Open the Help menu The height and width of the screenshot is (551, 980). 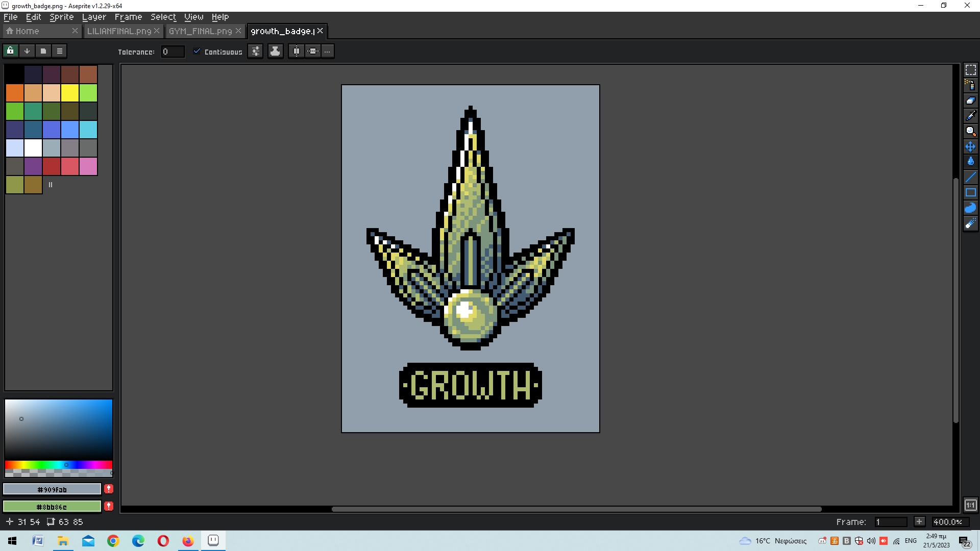(x=220, y=17)
